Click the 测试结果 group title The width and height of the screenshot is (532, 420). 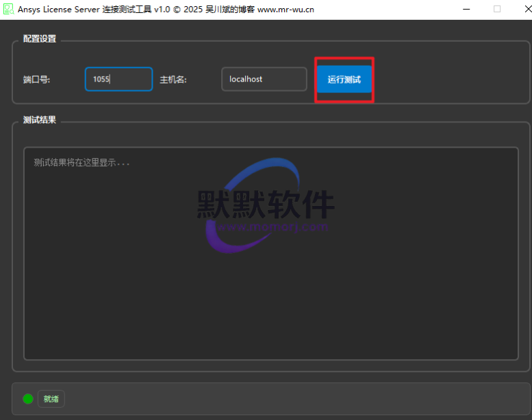[40, 120]
